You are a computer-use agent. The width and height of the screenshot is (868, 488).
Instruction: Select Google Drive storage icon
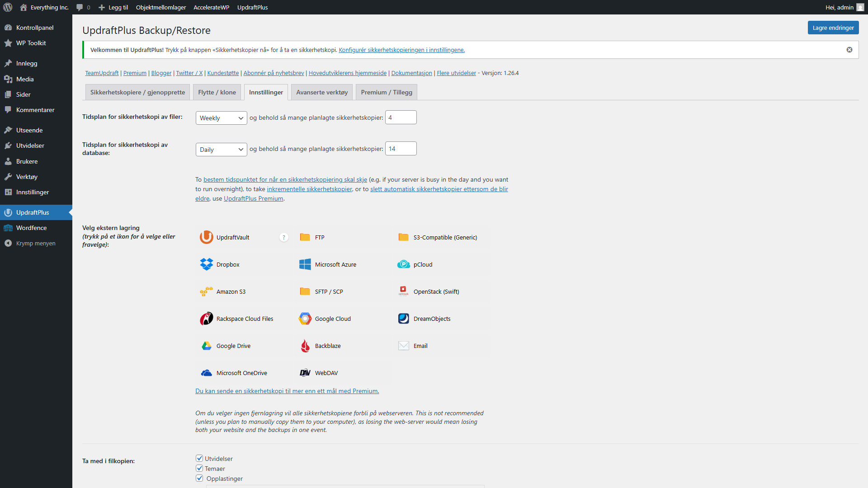[x=207, y=346]
